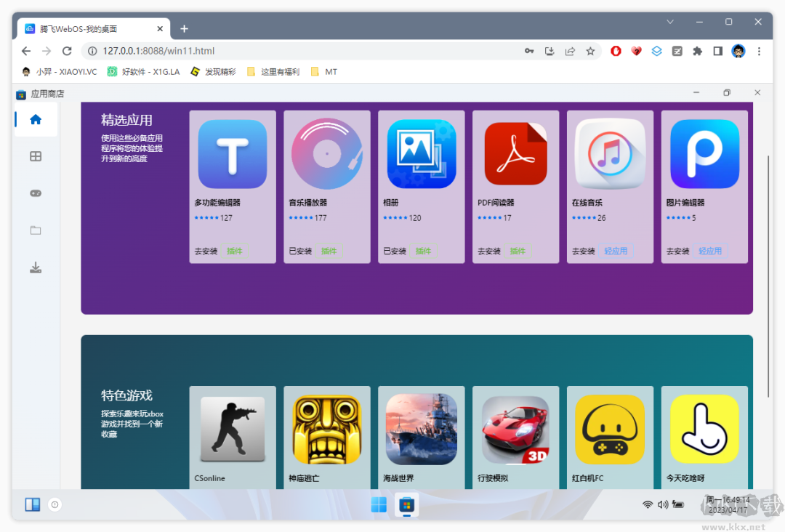Click the 在线音乐 app icon
785x532 pixels.
click(x=610, y=154)
